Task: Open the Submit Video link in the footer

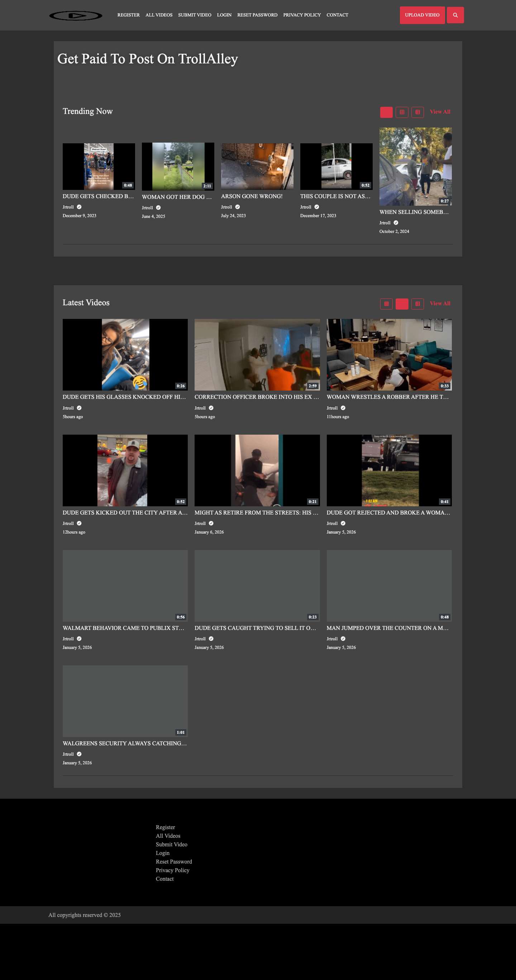Action: click(171, 845)
